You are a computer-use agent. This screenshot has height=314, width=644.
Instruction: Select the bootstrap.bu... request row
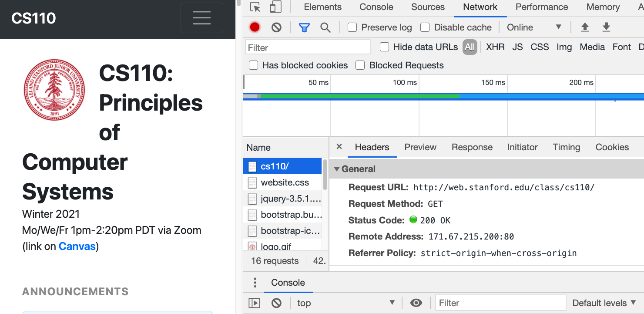pyautogui.click(x=282, y=215)
